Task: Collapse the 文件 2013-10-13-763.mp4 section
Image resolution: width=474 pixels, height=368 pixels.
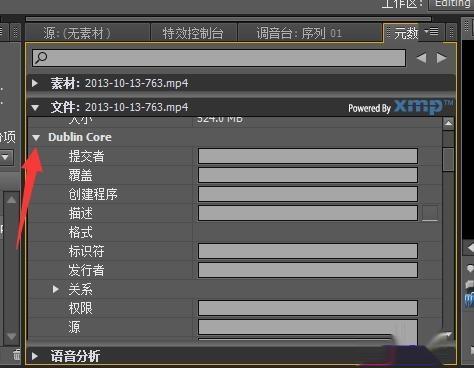Action: [35, 107]
